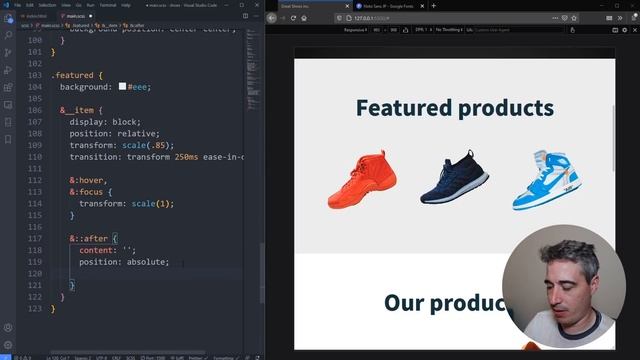Bookmark this page with the star icon
The width and height of the screenshot is (640, 360).
(x=574, y=18)
